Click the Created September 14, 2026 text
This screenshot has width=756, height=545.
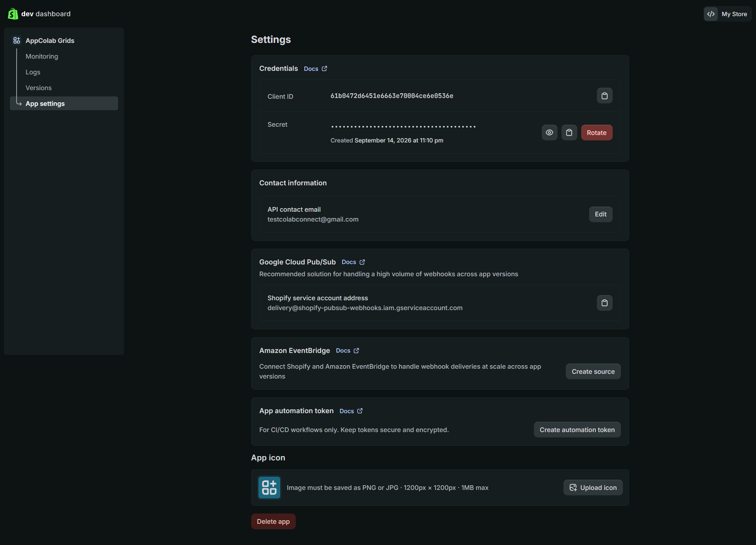387,140
